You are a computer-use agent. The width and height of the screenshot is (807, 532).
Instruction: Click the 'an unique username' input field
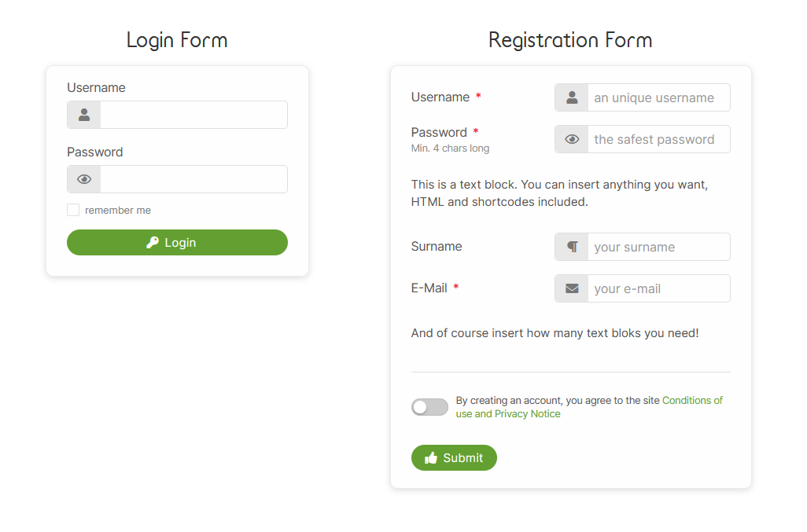coord(658,97)
